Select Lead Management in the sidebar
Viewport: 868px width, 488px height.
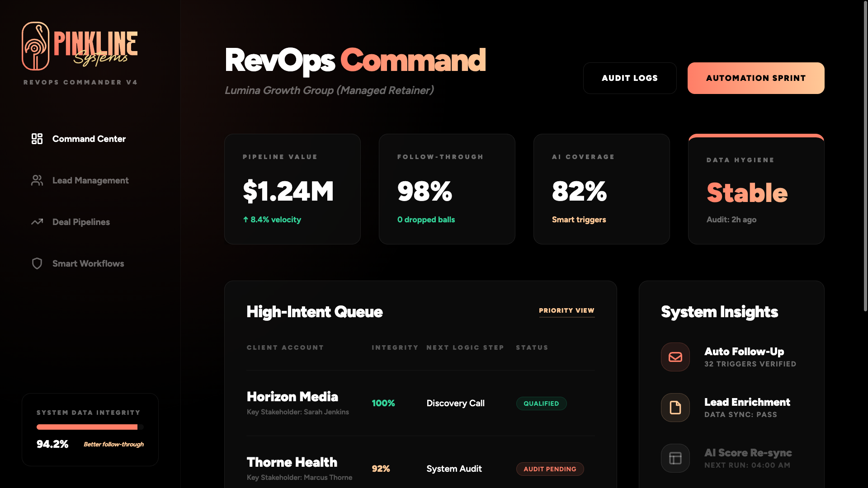coord(90,180)
